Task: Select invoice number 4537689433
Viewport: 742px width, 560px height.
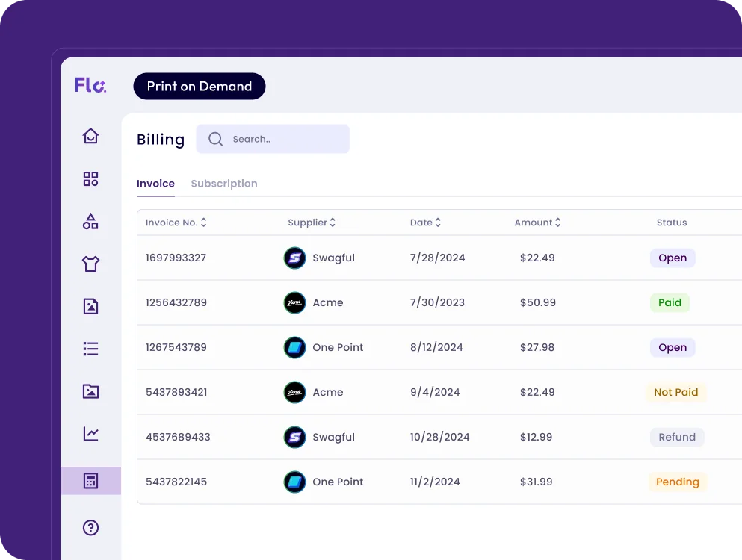Action: pyautogui.click(x=178, y=437)
